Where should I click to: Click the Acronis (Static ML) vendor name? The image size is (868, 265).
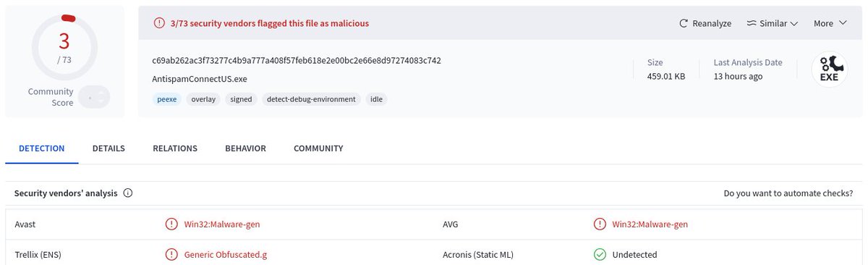(478, 254)
